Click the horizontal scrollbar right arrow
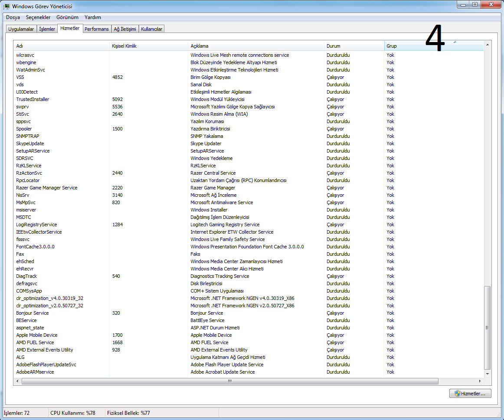504x420 pixels. pyautogui.click(x=480, y=381)
